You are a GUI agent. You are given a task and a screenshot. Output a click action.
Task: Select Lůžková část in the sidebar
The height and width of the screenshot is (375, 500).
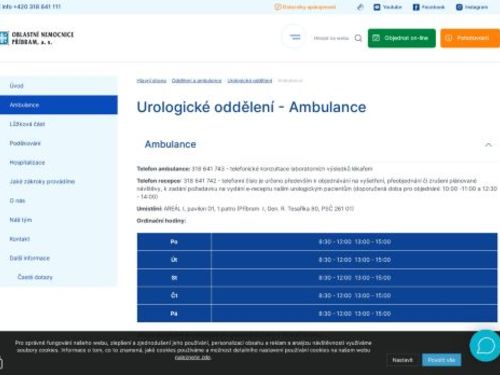click(x=59, y=124)
